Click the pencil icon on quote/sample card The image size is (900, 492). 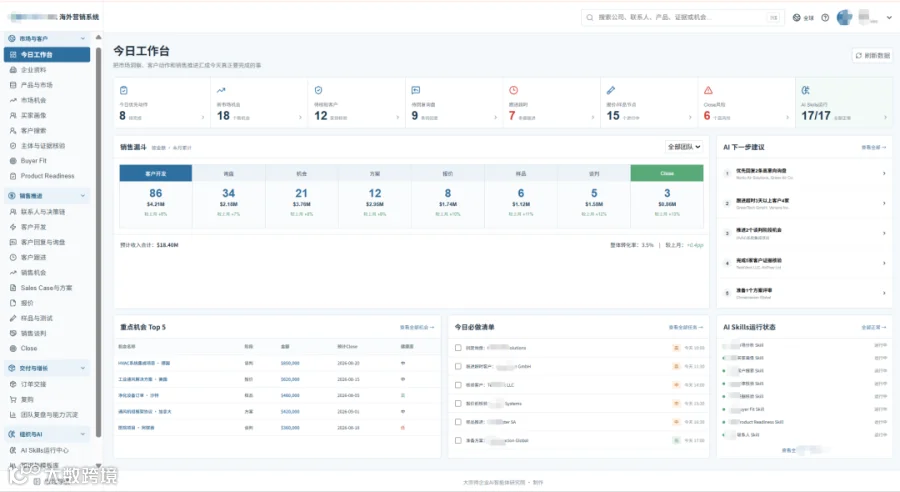tap(611, 90)
